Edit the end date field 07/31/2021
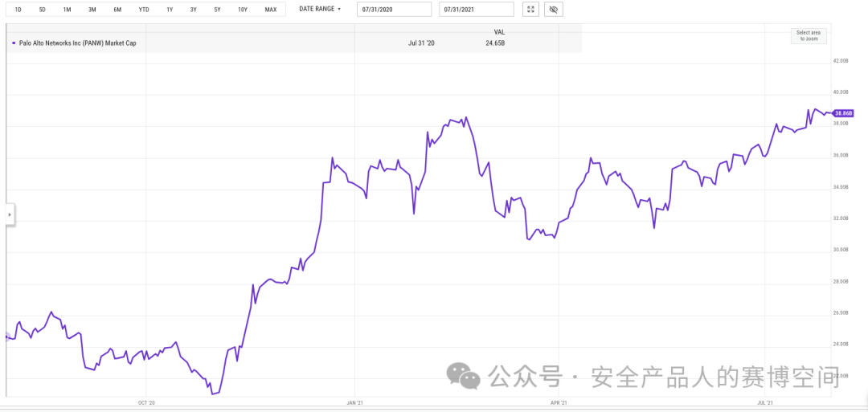Viewport: 868px width, 412px height. point(476,10)
